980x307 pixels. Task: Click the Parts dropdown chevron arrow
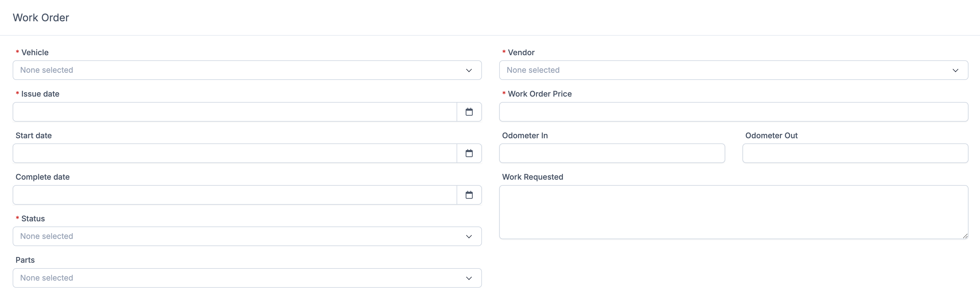point(469,278)
